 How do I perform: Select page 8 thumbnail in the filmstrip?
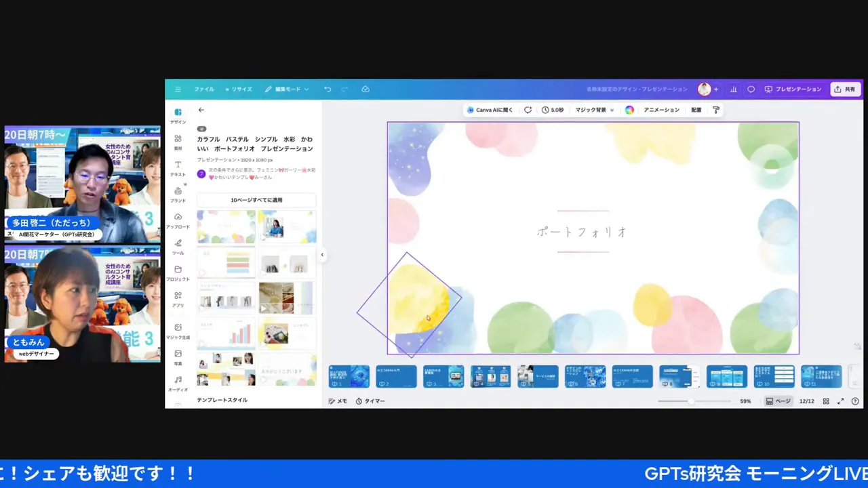point(679,376)
